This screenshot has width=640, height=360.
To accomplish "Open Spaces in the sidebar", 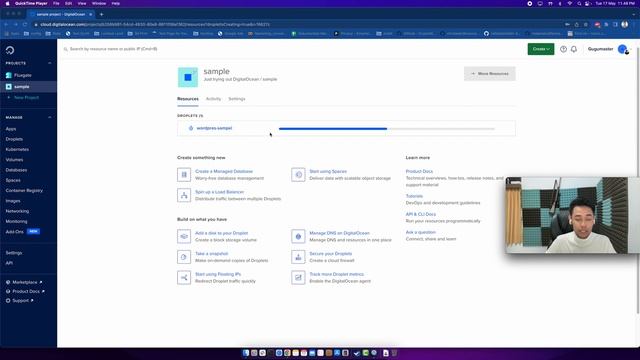I will coord(13,180).
